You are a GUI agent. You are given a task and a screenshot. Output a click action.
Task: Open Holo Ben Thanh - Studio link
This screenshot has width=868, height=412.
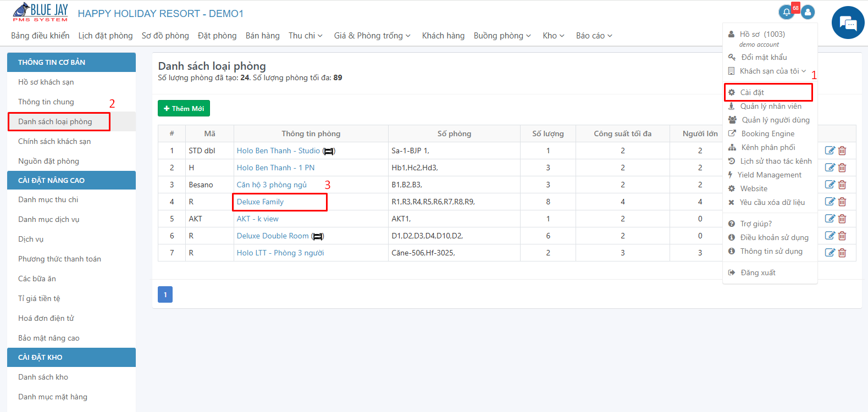(x=278, y=151)
